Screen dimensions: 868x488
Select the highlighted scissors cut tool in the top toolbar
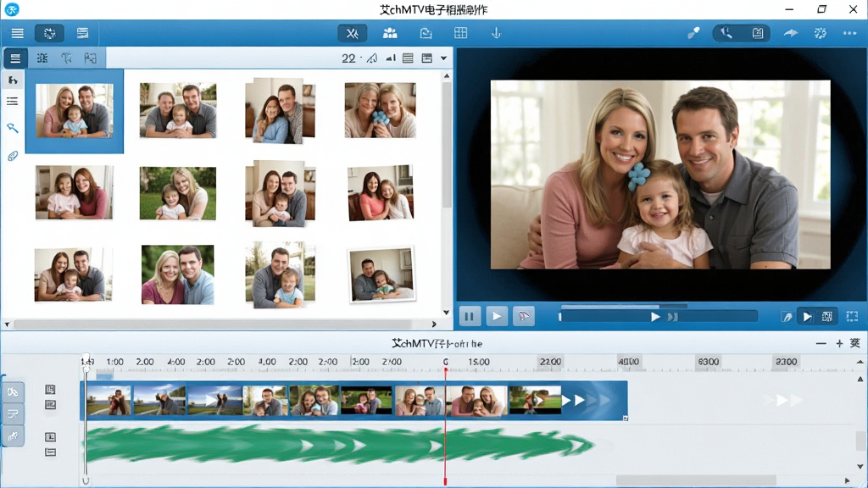(352, 33)
